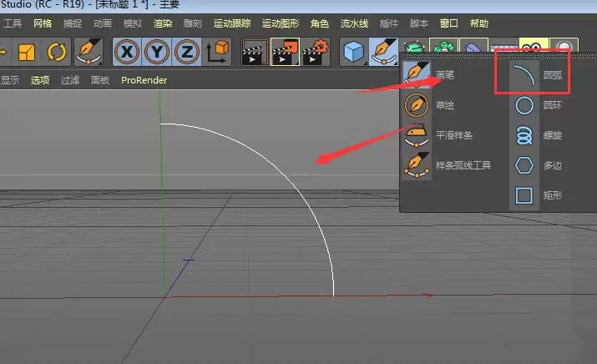Viewport: 597px width, 364px height.
Task: Choose the 矩形 rectangle spline
Action: coord(537,195)
